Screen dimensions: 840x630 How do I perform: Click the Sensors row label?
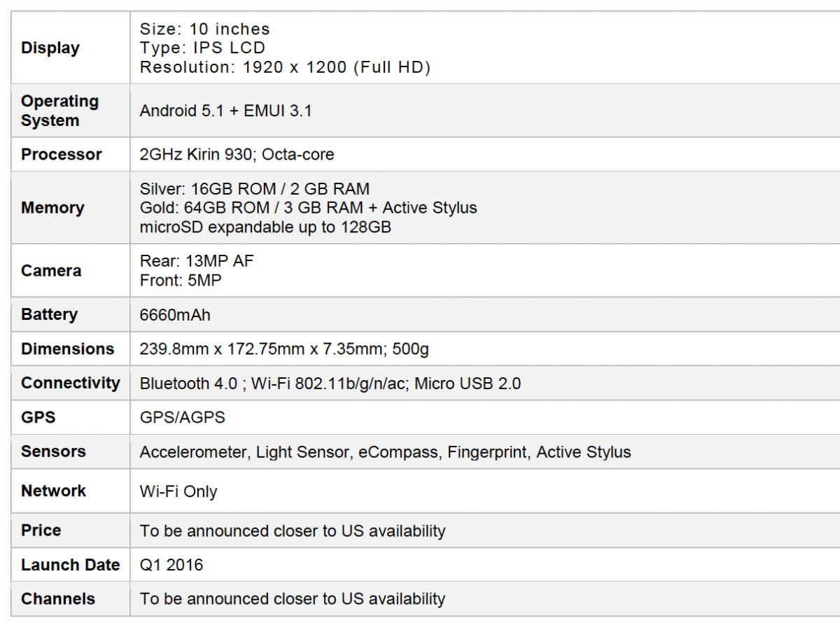53,451
